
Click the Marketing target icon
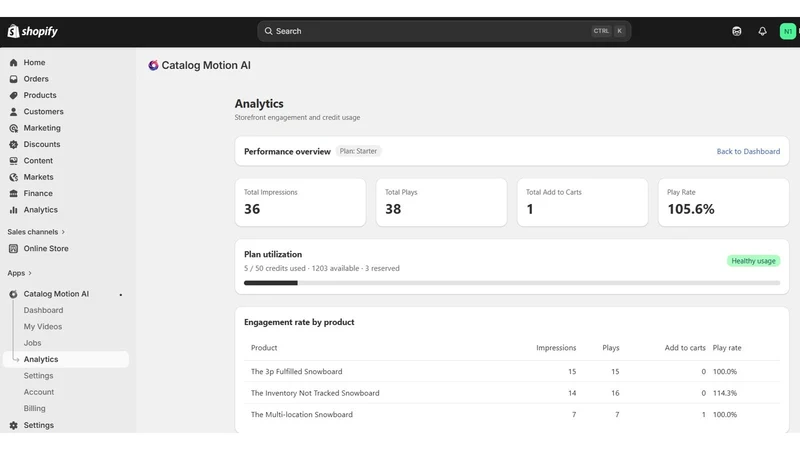(13, 128)
